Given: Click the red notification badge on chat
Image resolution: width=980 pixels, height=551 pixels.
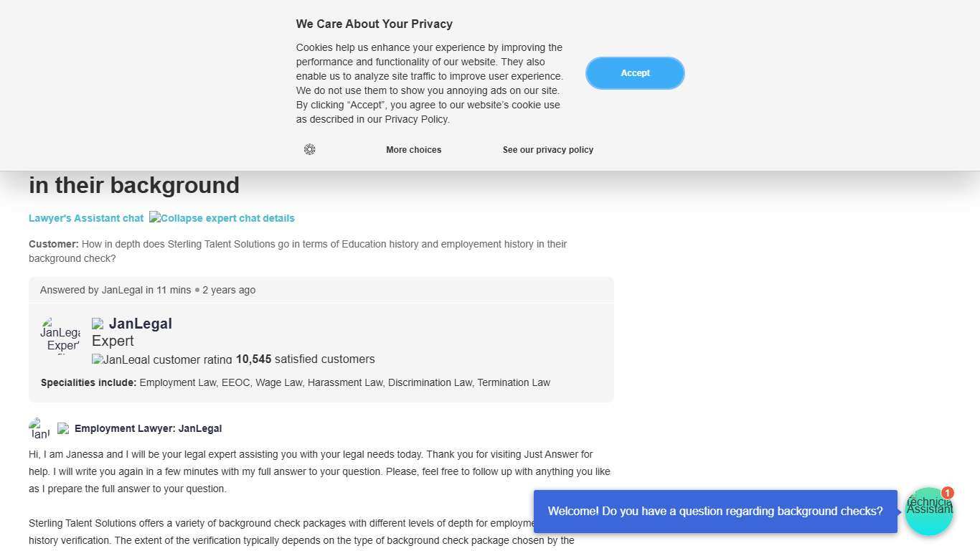Looking at the screenshot, I should 948,493.
